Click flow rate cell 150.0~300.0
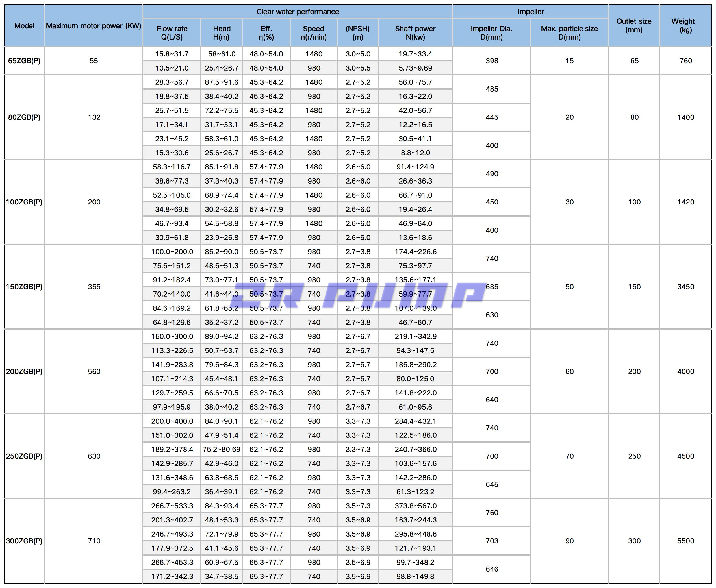Viewport: 716px width, 588px height. pos(172,336)
